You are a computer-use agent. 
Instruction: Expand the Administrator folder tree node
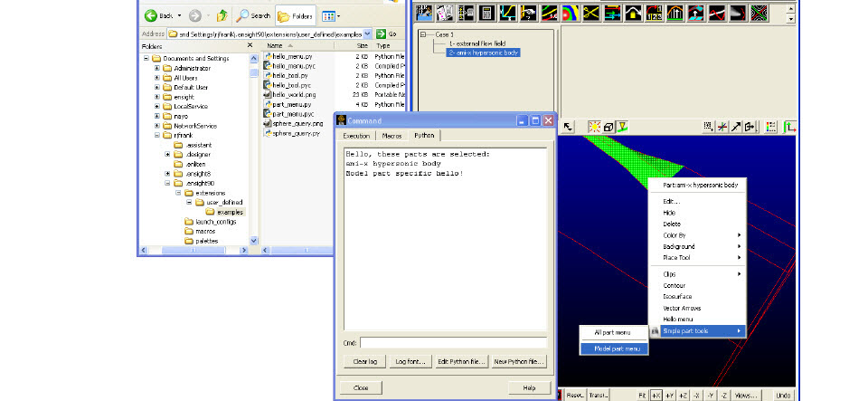(157, 68)
